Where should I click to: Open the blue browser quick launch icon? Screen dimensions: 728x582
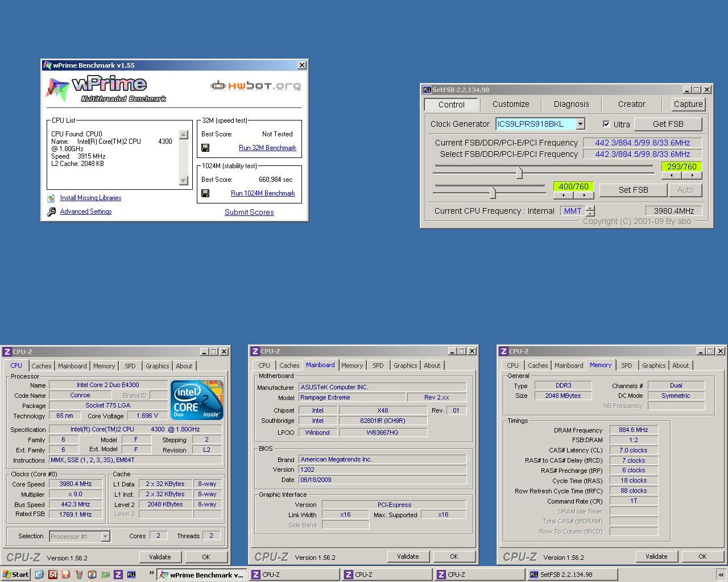pos(39,575)
